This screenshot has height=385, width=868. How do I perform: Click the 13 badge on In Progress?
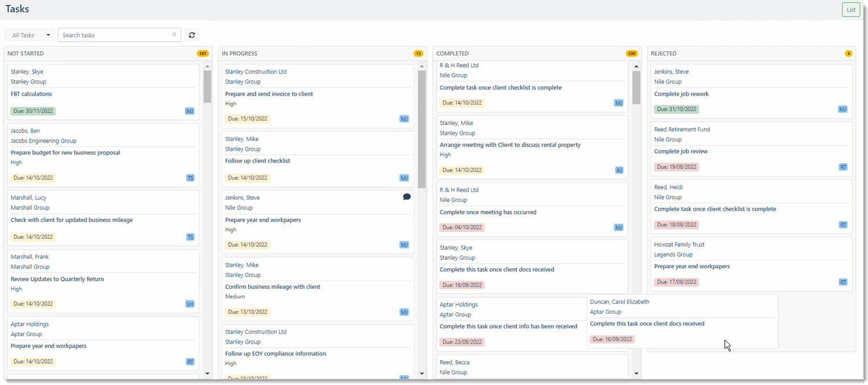tap(417, 53)
